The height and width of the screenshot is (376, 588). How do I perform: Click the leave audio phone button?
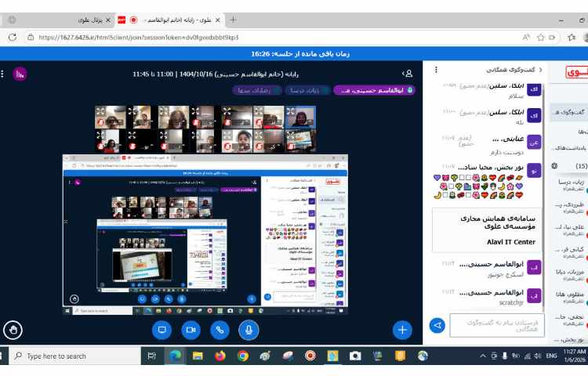tap(220, 330)
